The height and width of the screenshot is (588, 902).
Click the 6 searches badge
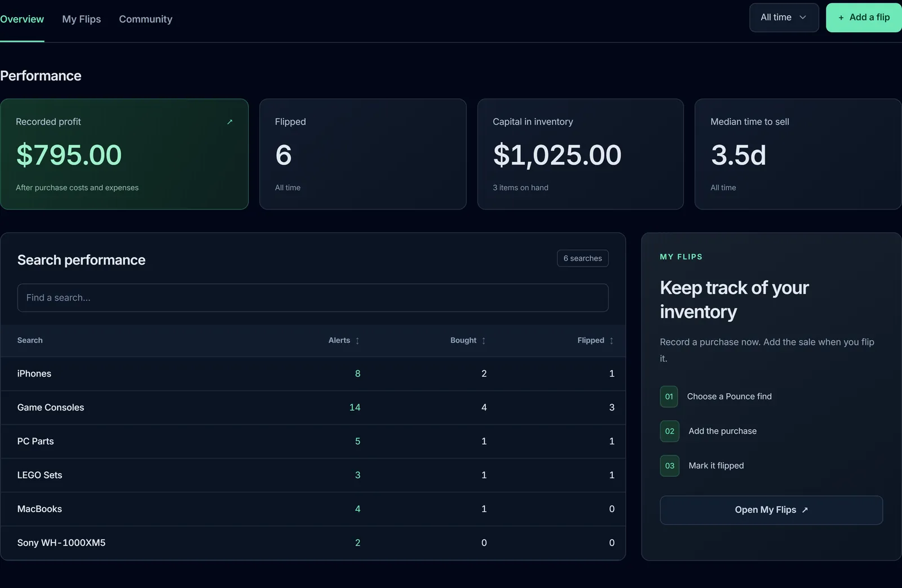(x=583, y=258)
